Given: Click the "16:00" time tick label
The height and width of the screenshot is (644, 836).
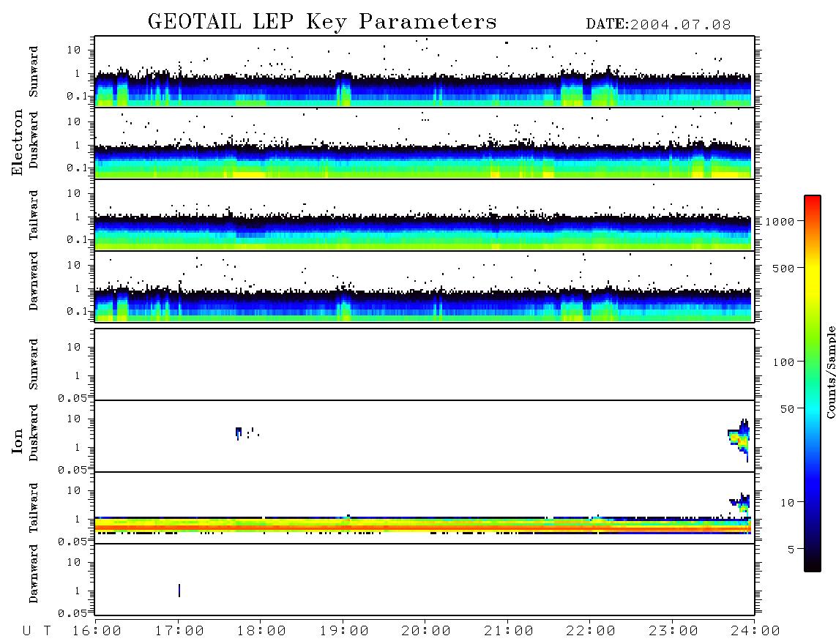Looking at the screenshot, I should pos(97,631).
